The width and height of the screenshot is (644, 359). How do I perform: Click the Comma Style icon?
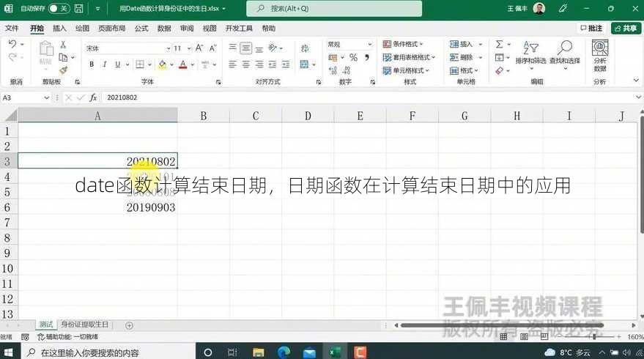point(367,57)
